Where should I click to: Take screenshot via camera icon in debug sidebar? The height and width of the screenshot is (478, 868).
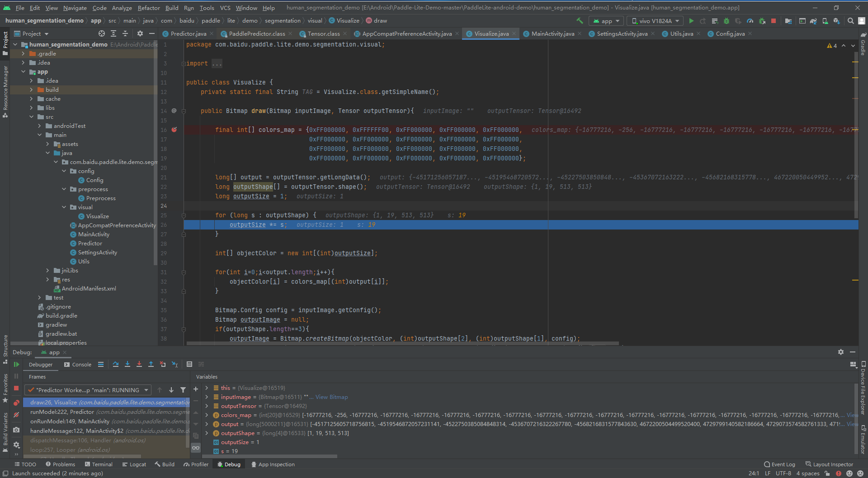17,430
